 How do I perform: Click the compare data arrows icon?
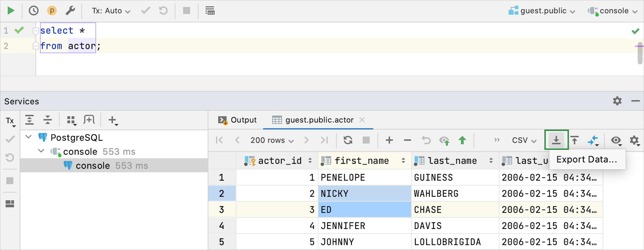(x=593, y=140)
